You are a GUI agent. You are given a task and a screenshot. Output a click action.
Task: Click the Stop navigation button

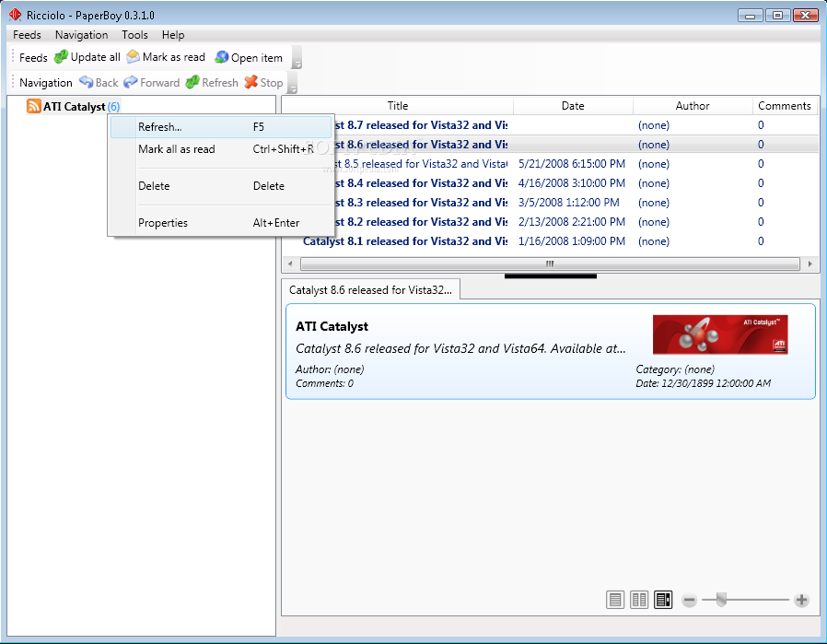[x=264, y=82]
